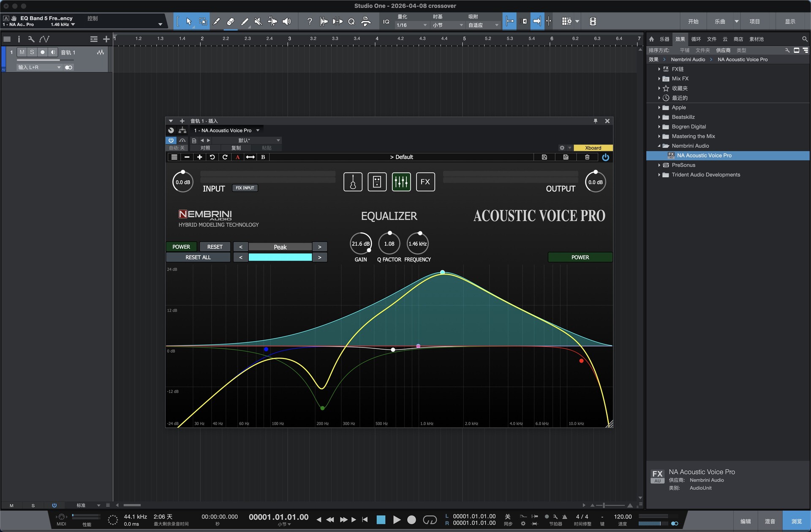Click the FIX INPUT button
811x532 pixels.
pos(245,188)
